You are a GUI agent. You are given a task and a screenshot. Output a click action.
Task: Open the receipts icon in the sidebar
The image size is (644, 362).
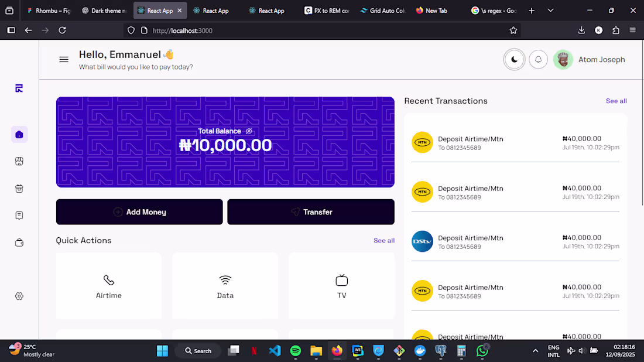[x=19, y=216]
